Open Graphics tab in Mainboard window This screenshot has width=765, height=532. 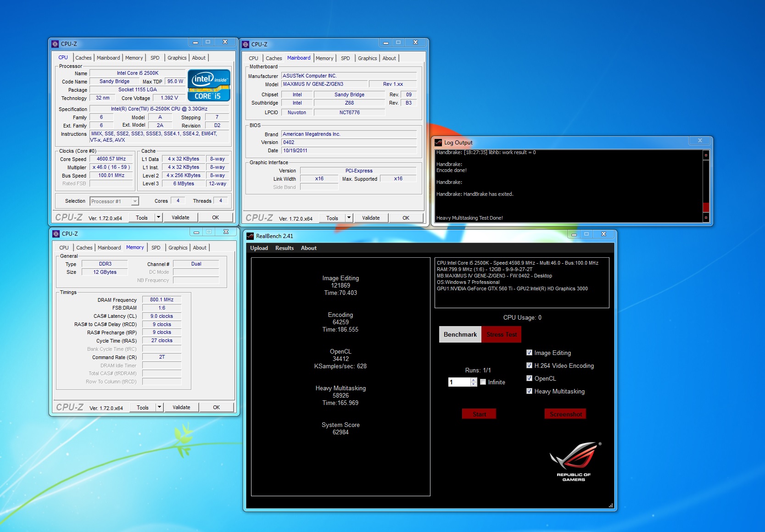(368, 58)
